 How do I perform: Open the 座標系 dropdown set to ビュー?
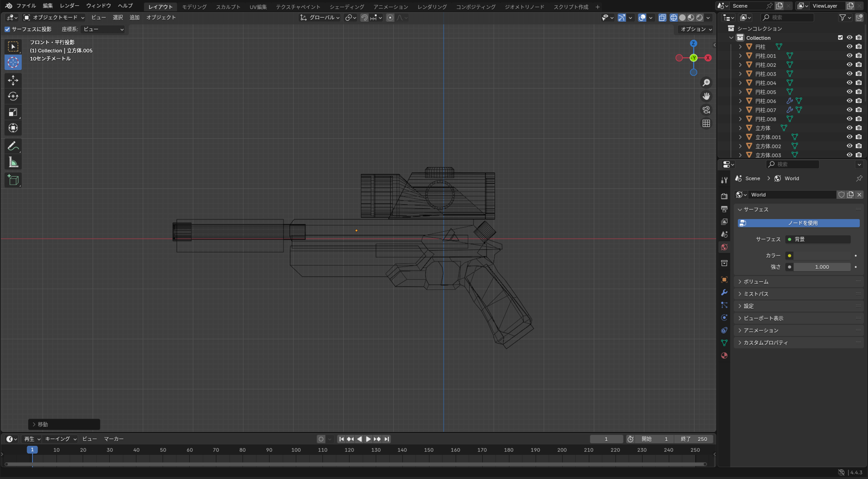pyautogui.click(x=102, y=29)
